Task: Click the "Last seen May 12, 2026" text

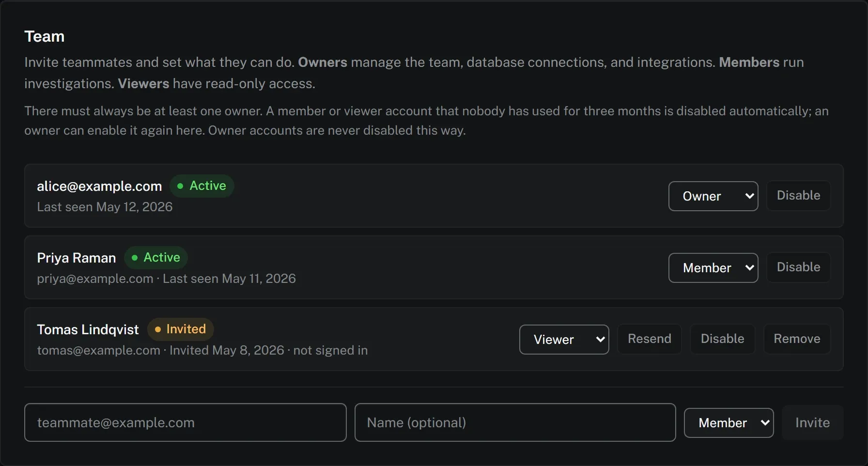Action: tap(105, 207)
